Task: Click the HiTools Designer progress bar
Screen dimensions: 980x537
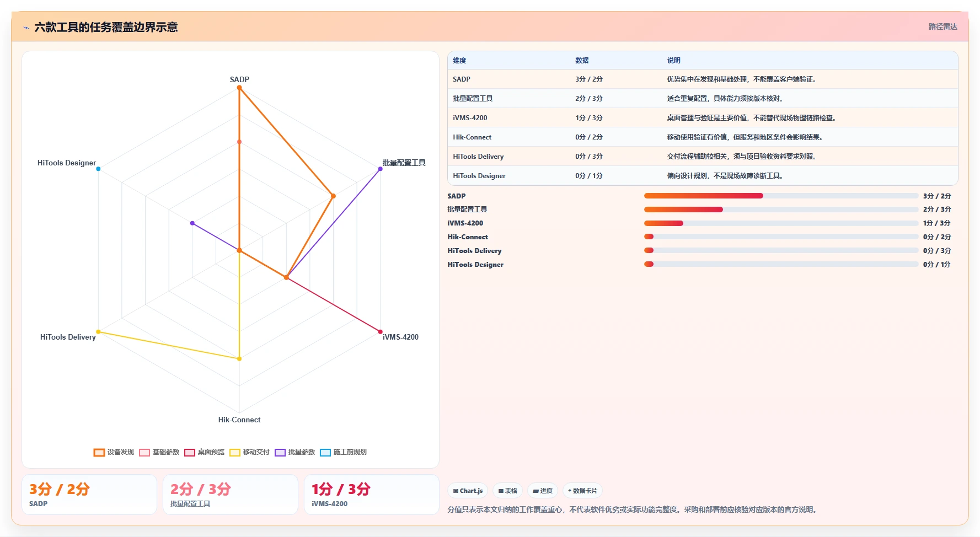Action: (781, 264)
